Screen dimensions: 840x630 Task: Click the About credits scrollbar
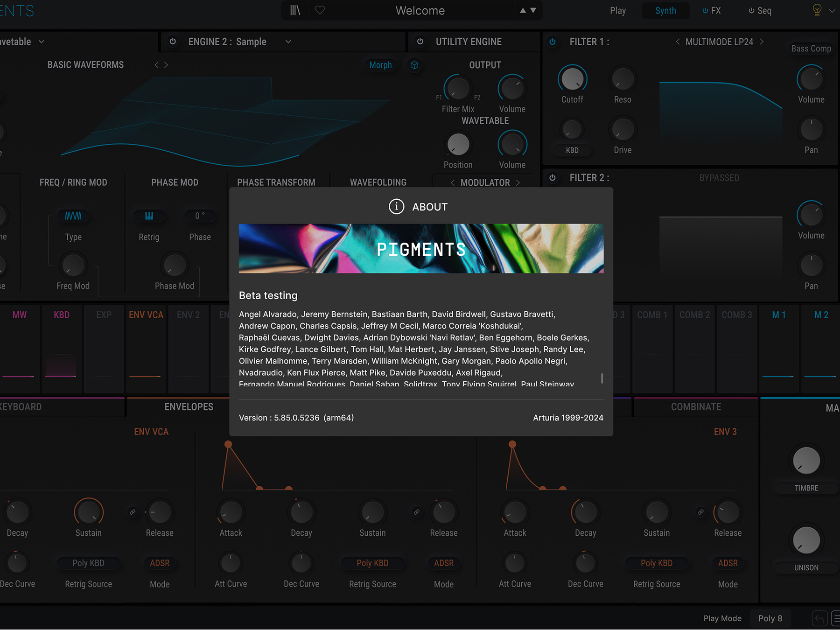click(x=602, y=378)
